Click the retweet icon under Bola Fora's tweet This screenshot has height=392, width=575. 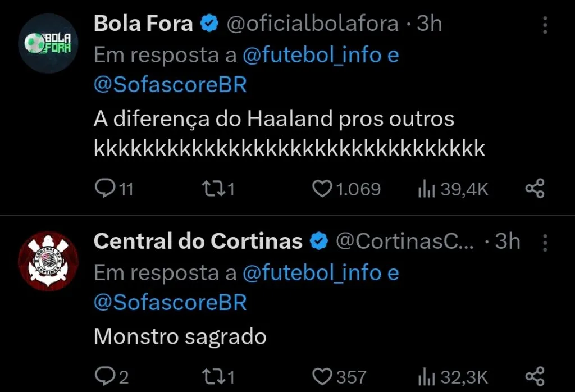pos(213,189)
